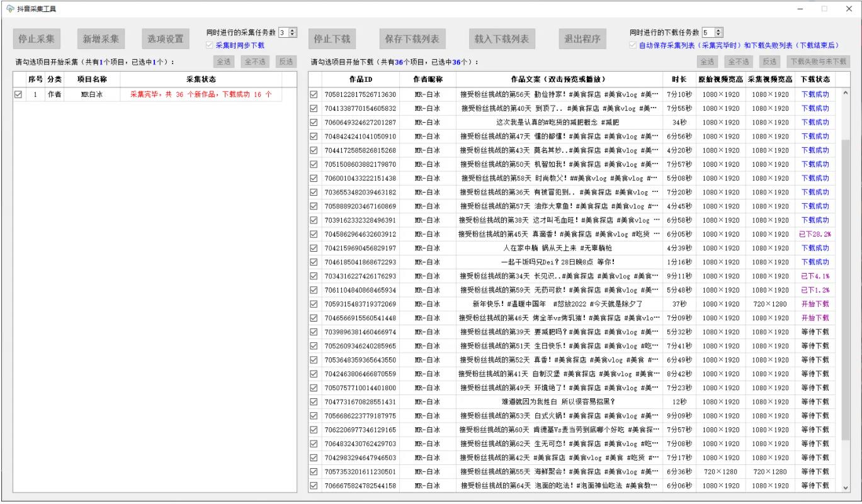Adjust the 同时进行的采集任务数 spinner arrows

point(293,32)
